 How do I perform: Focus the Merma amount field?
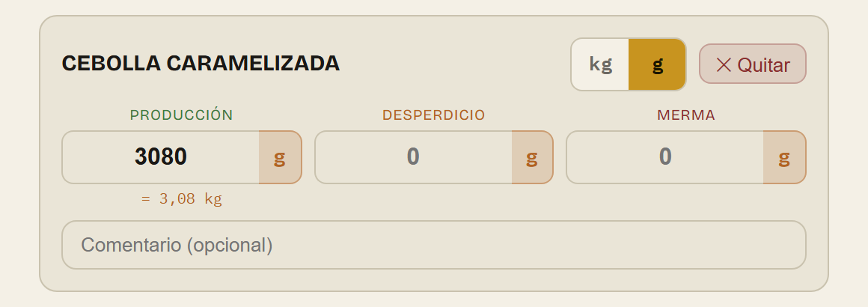coord(664,157)
